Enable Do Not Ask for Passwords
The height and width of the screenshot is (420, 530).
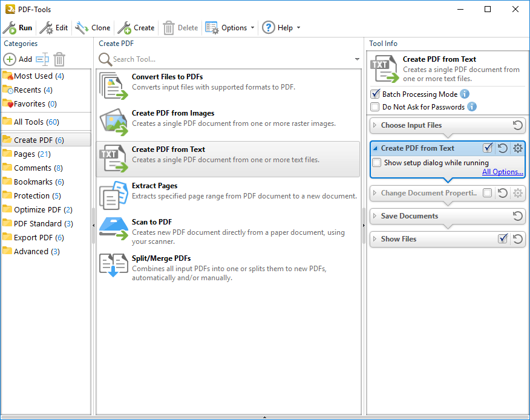pos(375,107)
